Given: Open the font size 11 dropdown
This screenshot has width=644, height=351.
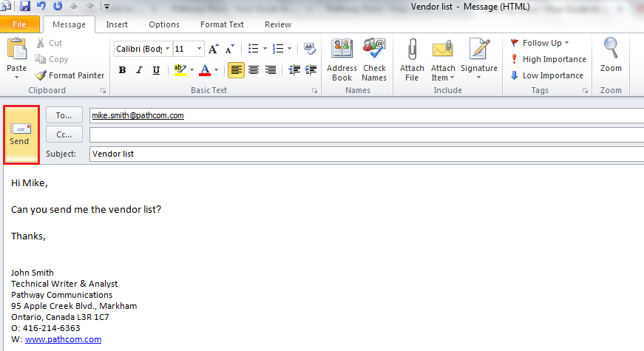Looking at the screenshot, I should 199,49.
